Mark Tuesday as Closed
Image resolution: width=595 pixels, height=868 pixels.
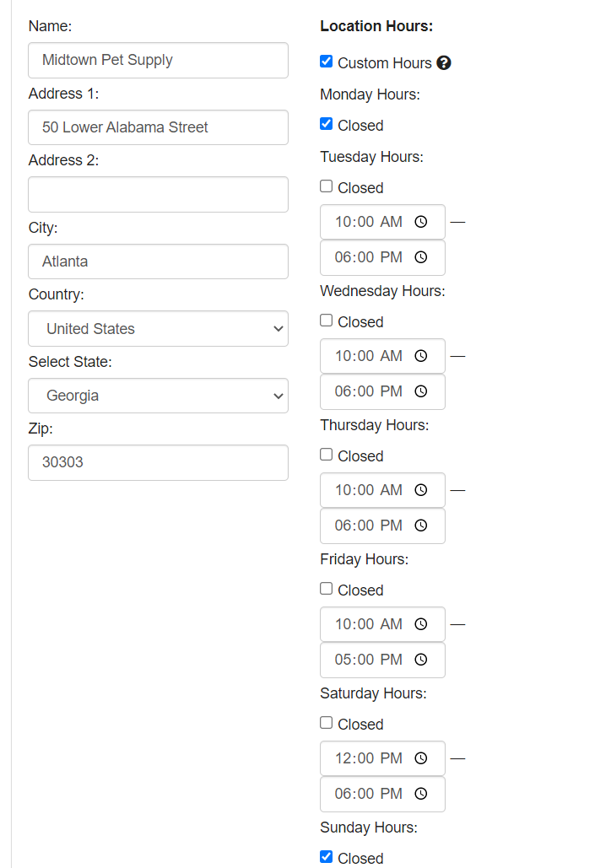click(327, 186)
